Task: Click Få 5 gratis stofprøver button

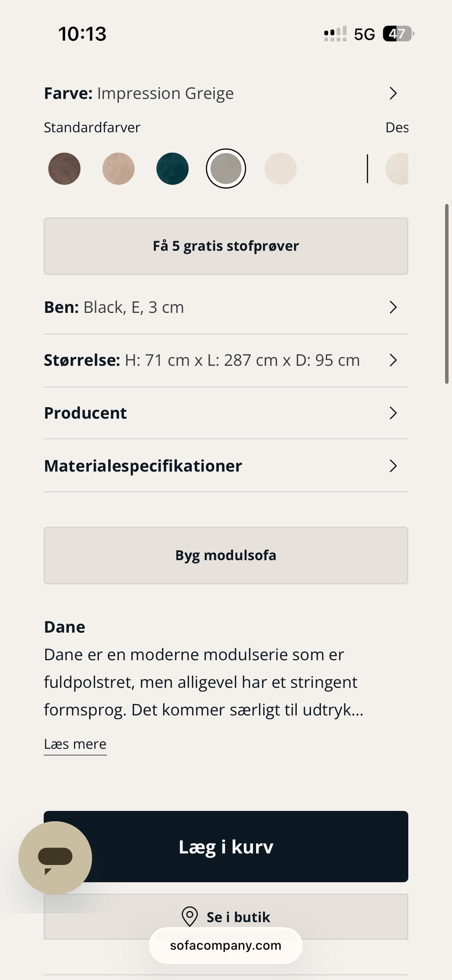Action: tap(226, 246)
